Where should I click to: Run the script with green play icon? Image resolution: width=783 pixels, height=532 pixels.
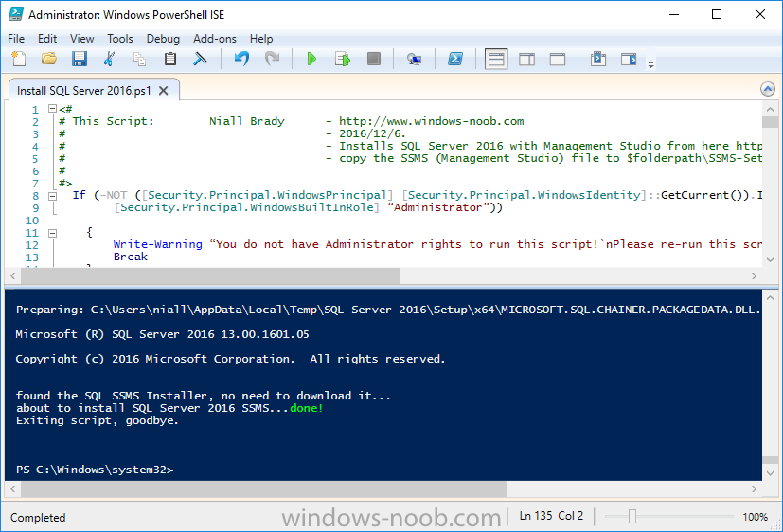(x=311, y=59)
